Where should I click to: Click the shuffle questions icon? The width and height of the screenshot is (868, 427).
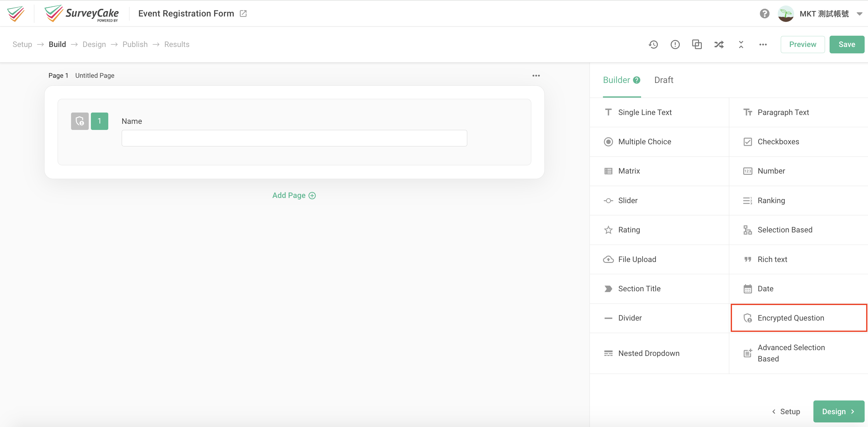(719, 44)
